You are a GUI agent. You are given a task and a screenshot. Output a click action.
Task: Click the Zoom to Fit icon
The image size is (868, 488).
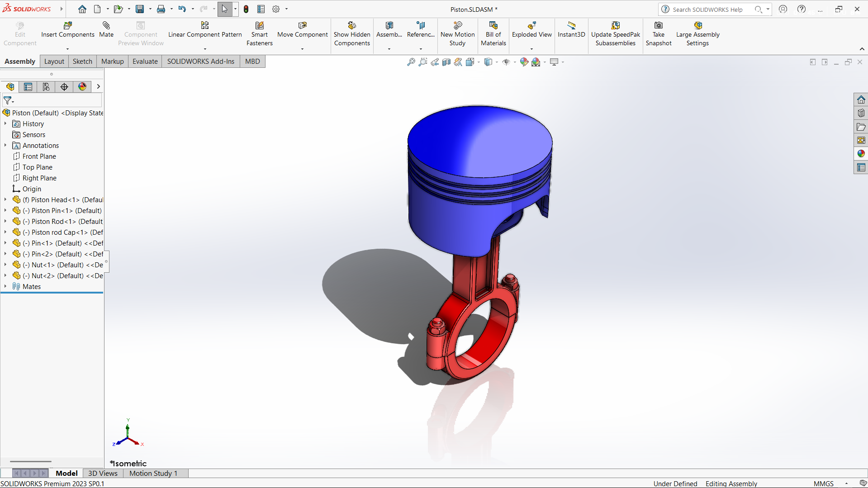411,62
